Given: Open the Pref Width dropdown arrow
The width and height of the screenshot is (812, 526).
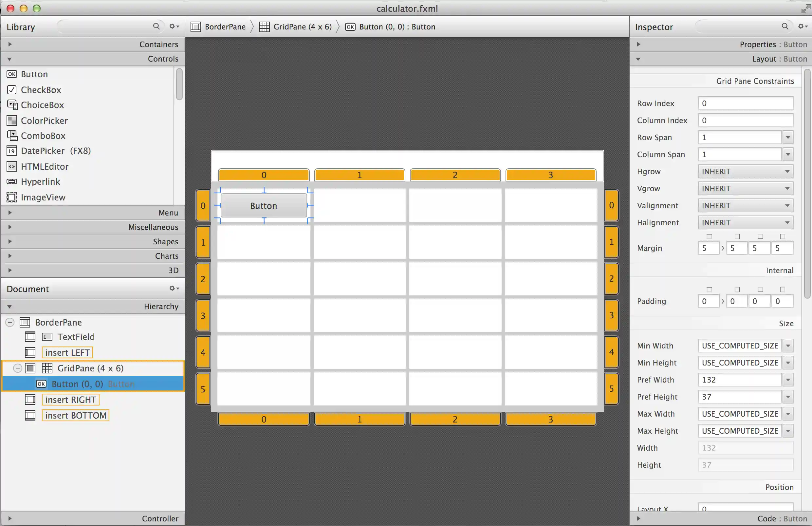Looking at the screenshot, I should coord(788,380).
